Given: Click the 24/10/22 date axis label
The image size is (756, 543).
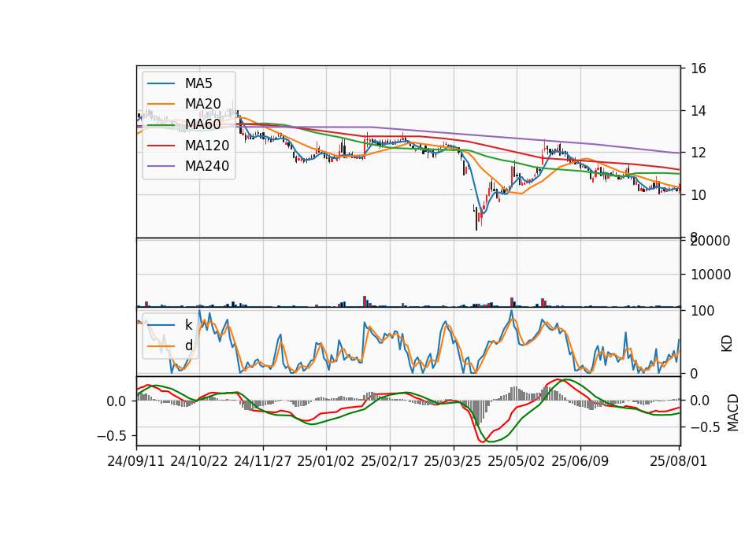Looking at the screenshot, I should coord(199,461).
